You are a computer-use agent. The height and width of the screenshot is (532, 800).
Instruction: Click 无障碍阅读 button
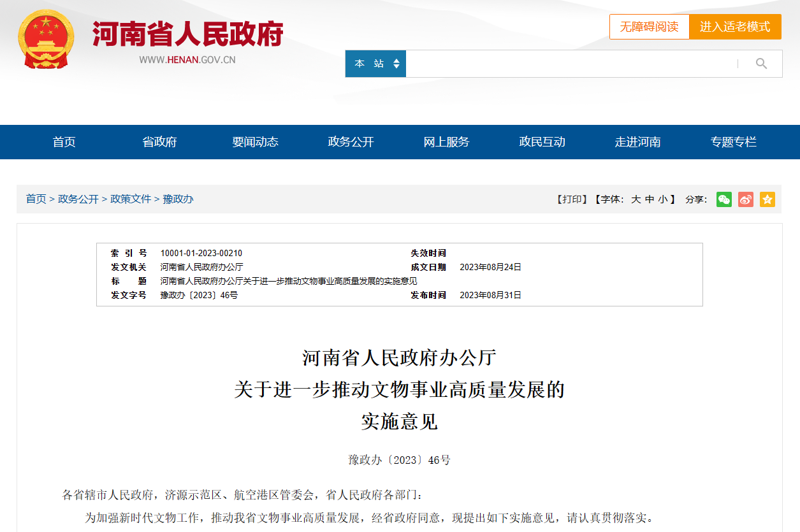tap(649, 27)
